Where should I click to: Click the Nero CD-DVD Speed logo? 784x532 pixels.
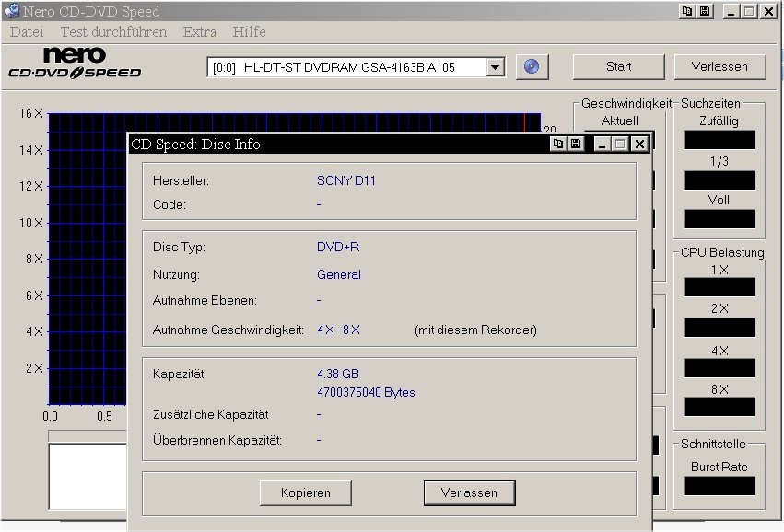[x=75, y=63]
